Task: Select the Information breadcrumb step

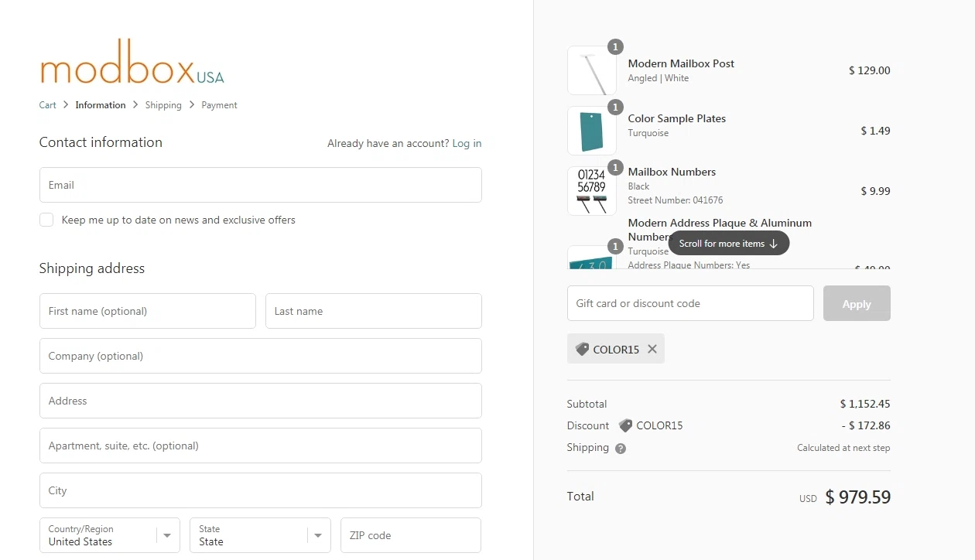Action: click(x=101, y=105)
